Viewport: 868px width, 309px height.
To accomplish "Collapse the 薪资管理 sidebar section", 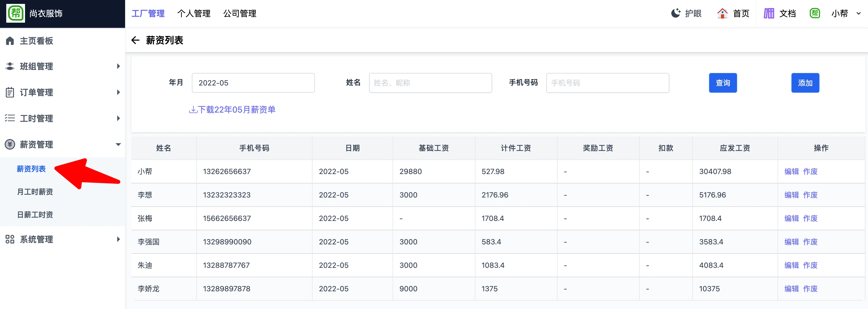I will pyautogui.click(x=118, y=144).
